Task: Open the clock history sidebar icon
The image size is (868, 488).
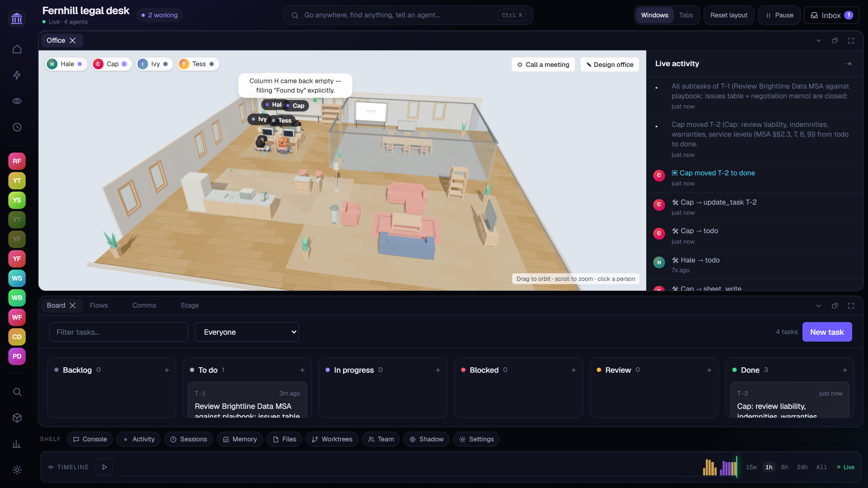Action: [17, 127]
